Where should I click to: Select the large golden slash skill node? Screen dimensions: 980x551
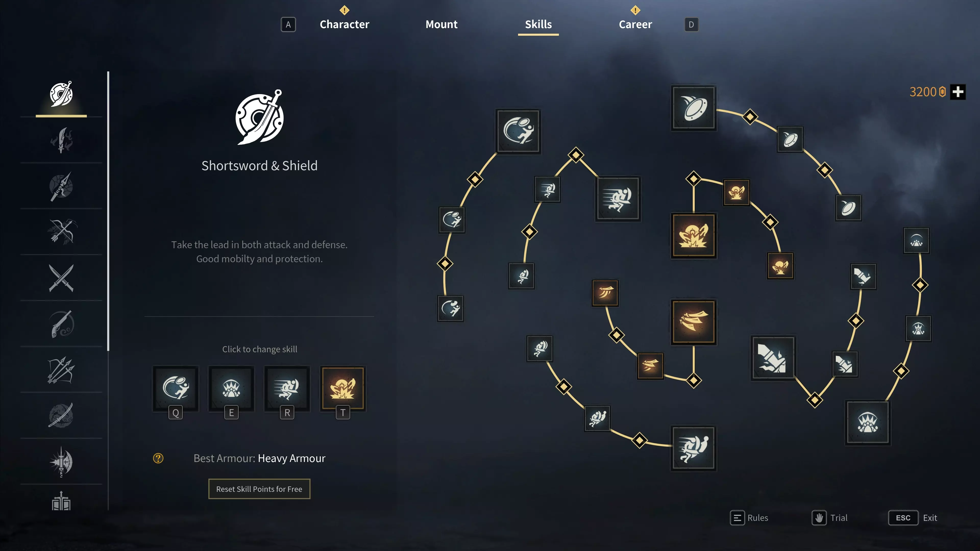pos(693,322)
